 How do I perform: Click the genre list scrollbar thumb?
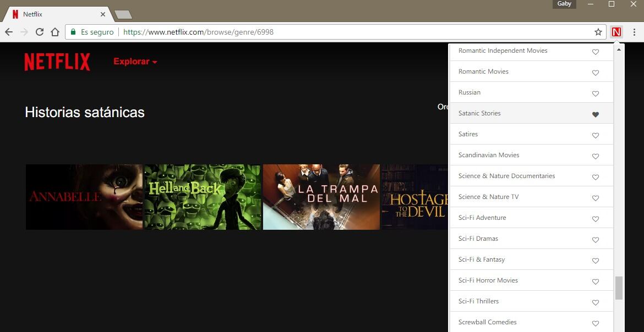(x=619, y=287)
